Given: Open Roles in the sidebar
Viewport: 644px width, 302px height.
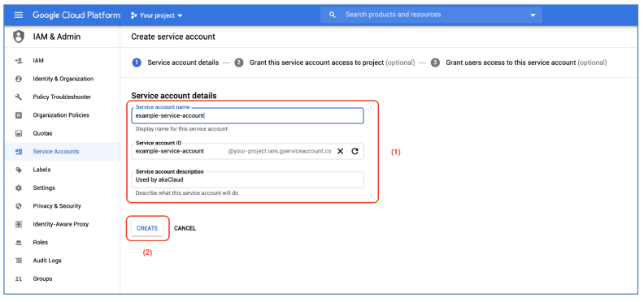Looking at the screenshot, I should click(41, 243).
